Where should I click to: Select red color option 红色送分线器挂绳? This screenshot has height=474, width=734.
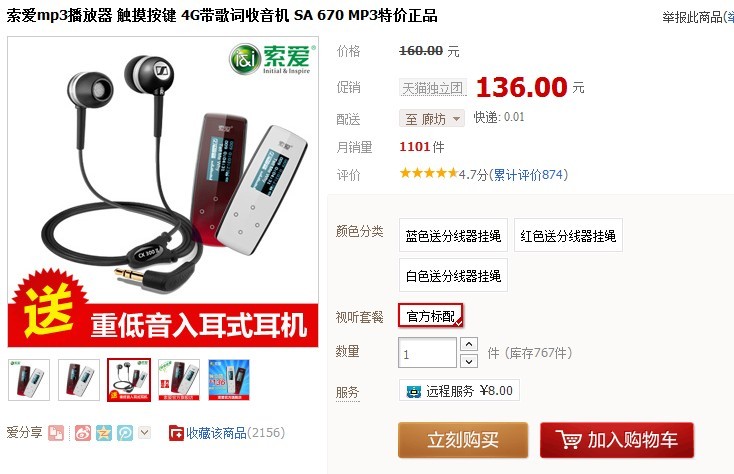568,235
